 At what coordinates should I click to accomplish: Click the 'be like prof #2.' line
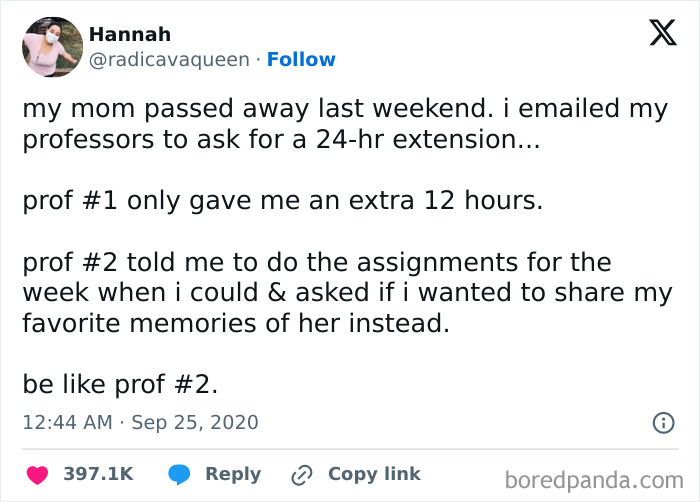119,384
